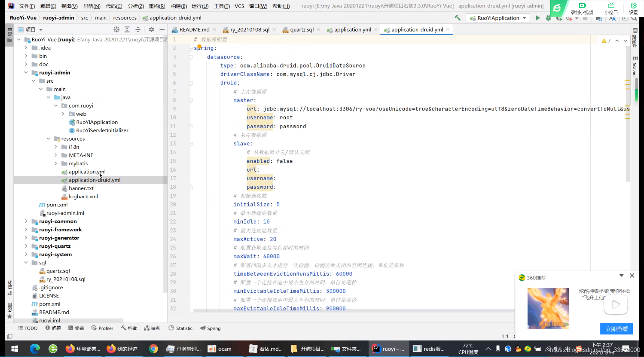This screenshot has width=644, height=357.
Task: Close the 360推荐 popup
Action: [632, 275]
